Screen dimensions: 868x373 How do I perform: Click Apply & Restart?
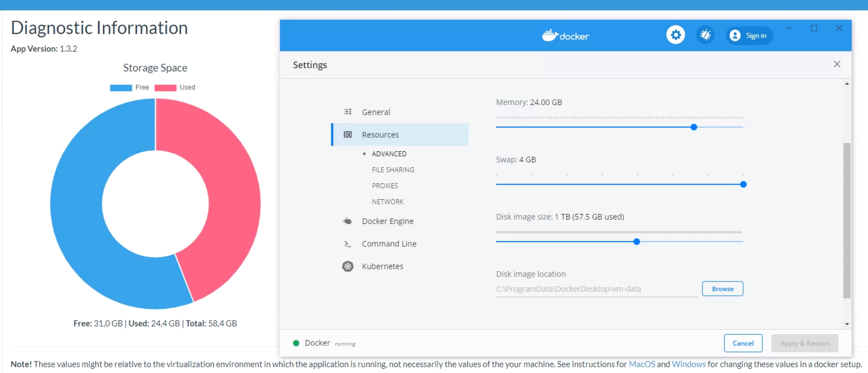pos(805,343)
